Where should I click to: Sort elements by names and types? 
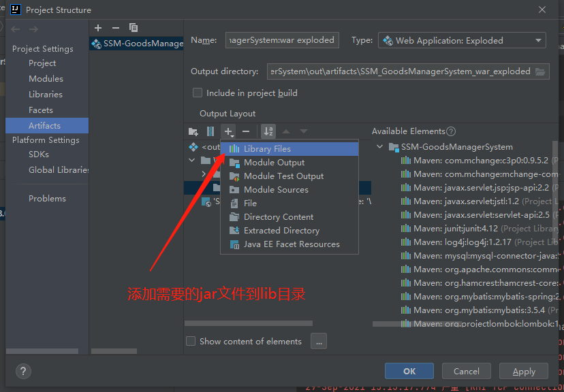268,131
